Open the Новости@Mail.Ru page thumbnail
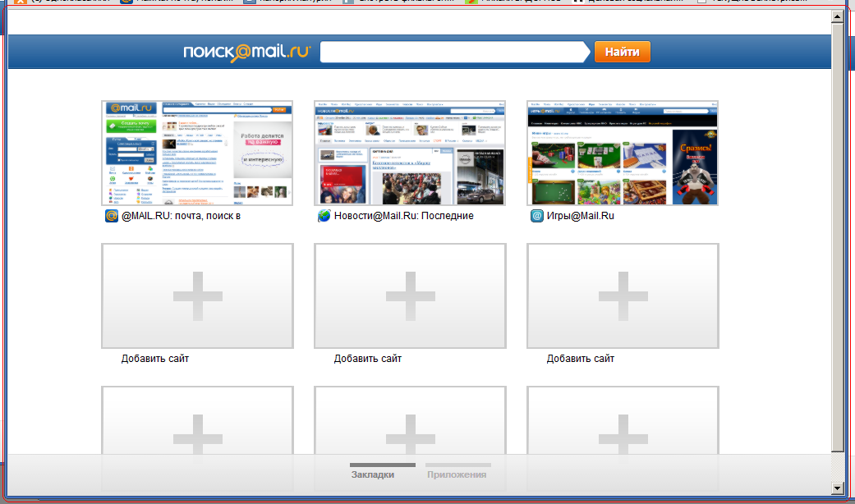The width and height of the screenshot is (855, 504). [x=410, y=153]
